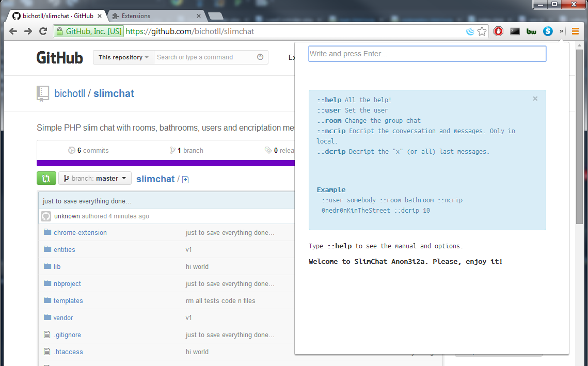Show hidden extensions via the chevron
The width and height of the screenshot is (588, 366).
(x=561, y=31)
